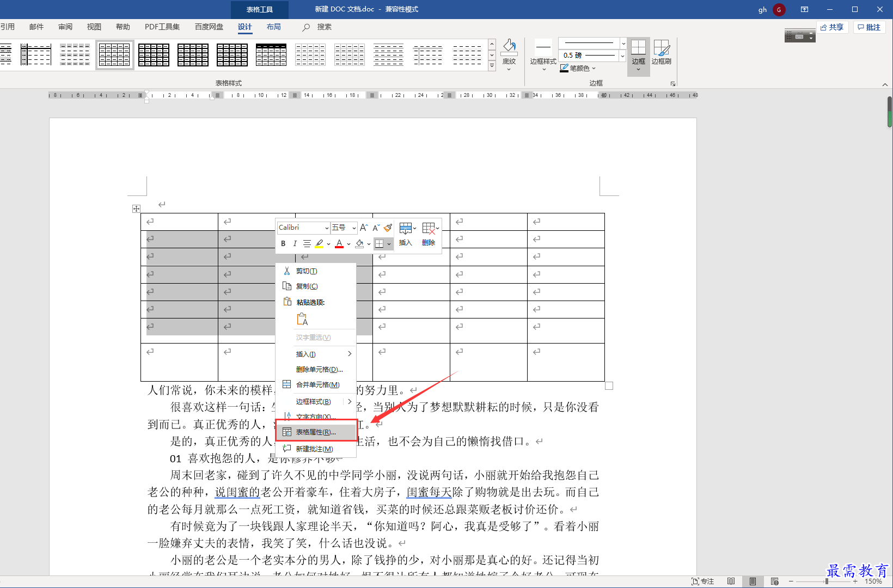This screenshot has width=893, height=588.
Task: Click the Share (共享) button
Action: [832, 27]
